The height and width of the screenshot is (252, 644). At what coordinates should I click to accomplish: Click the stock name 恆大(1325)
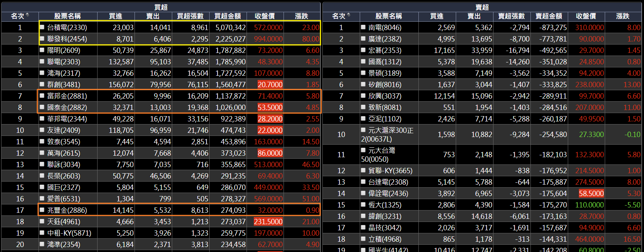pyautogui.click(x=385, y=205)
